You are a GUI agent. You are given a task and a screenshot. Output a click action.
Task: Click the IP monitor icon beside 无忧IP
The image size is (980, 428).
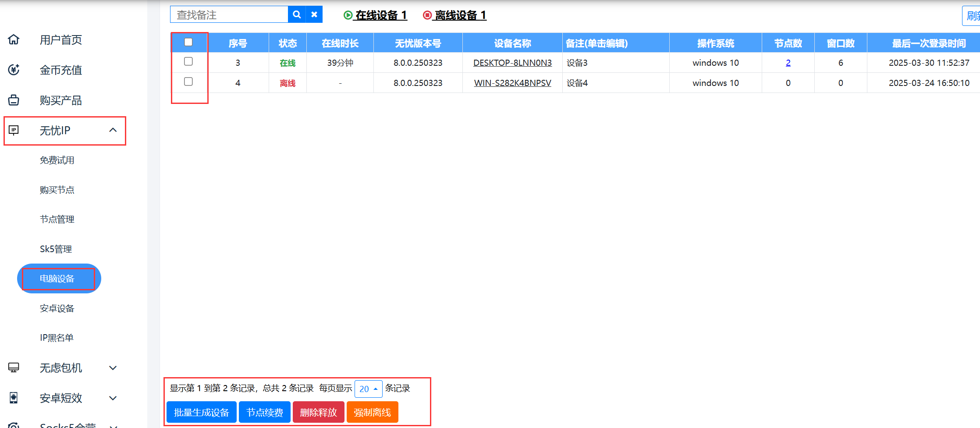click(14, 130)
